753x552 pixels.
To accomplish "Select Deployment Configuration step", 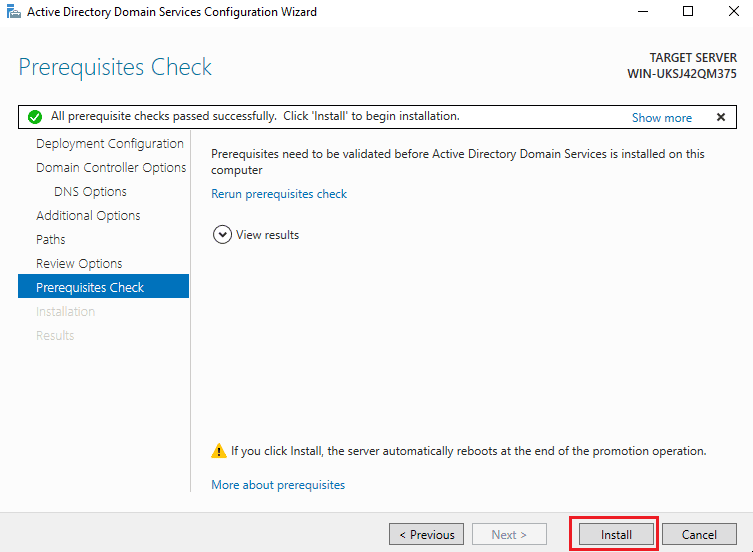I will point(109,144).
